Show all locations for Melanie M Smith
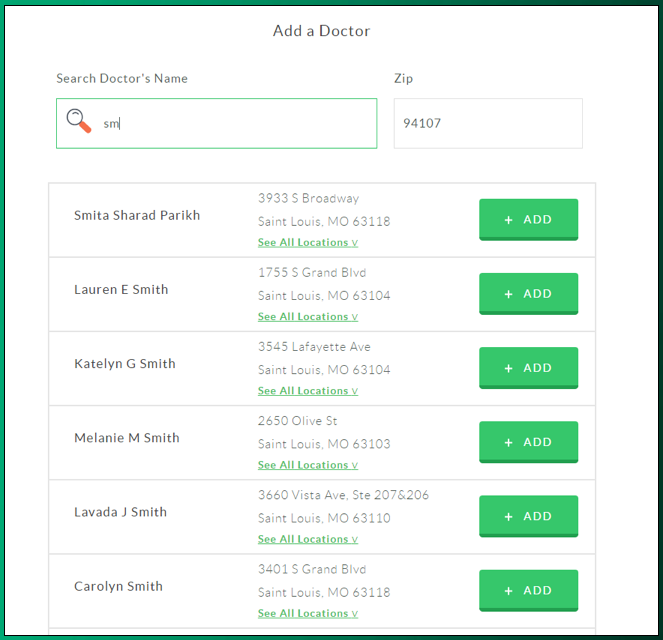Image resolution: width=663 pixels, height=640 pixels. [x=307, y=465]
